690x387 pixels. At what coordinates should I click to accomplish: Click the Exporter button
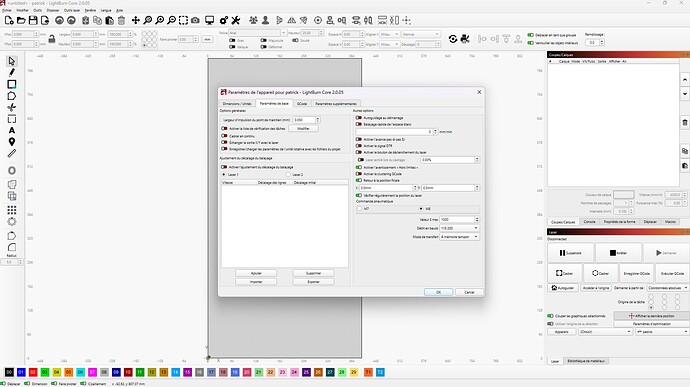(313, 282)
